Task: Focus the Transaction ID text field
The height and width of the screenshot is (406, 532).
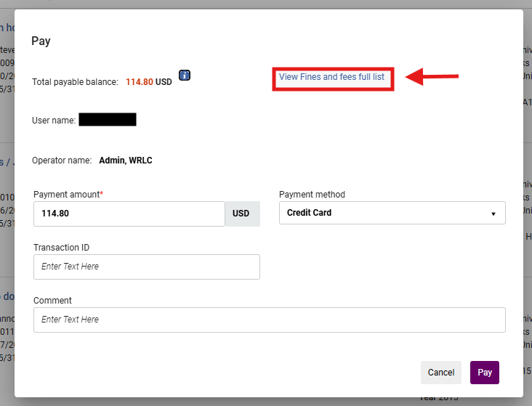Action: (146, 267)
